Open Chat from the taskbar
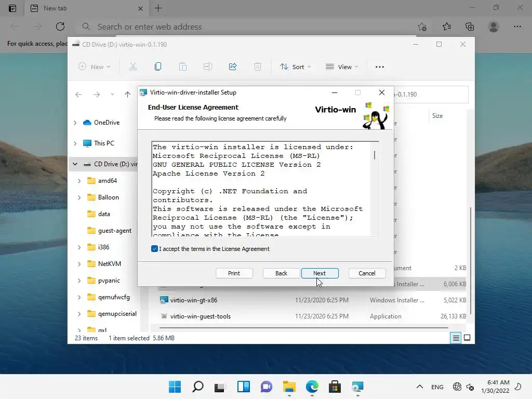The height and width of the screenshot is (399, 532). click(x=267, y=387)
